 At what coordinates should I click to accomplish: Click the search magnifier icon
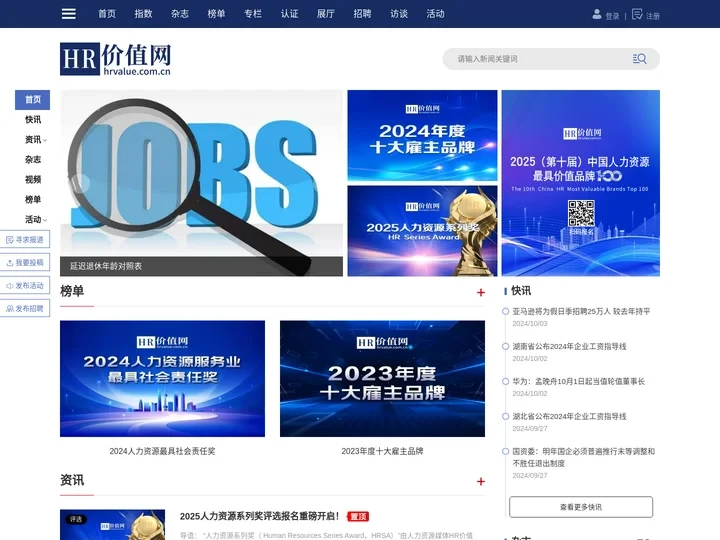640,59
